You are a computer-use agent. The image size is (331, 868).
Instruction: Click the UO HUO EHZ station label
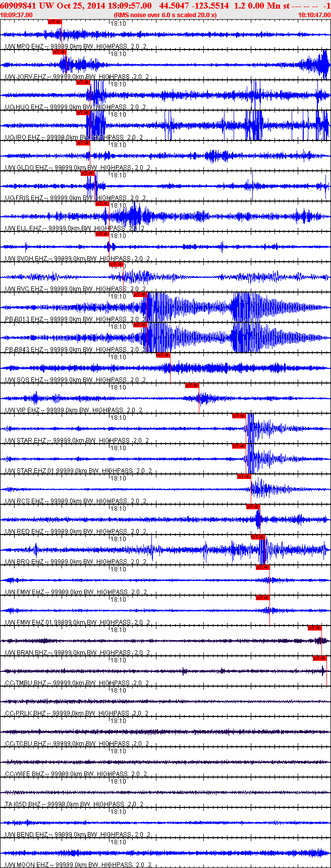click(24, 107)
